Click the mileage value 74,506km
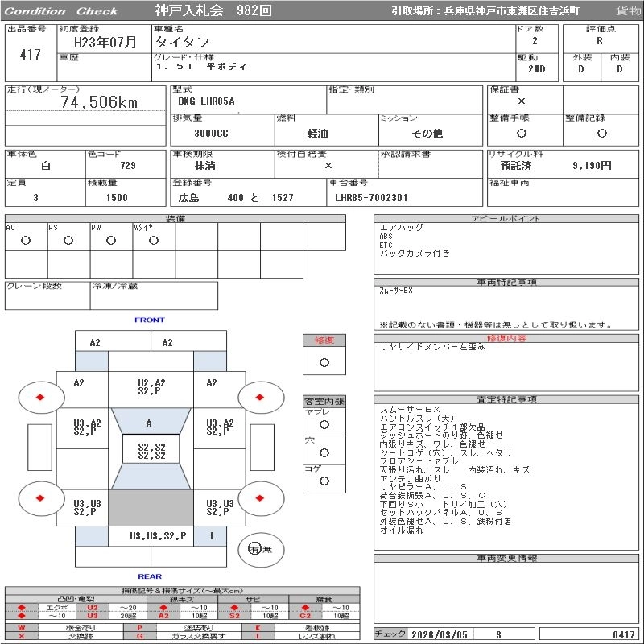Screen dimensions: 644x644 click(100, 102)
